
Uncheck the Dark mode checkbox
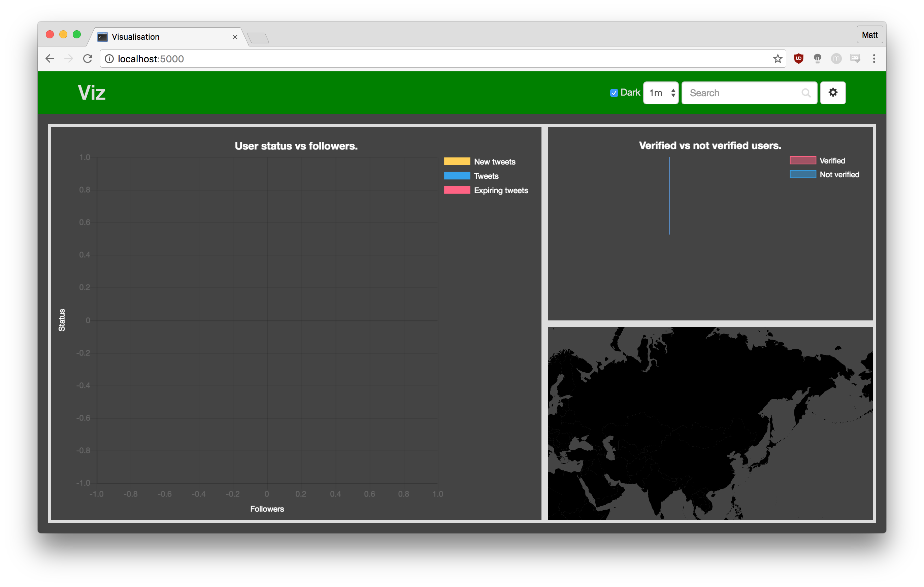[614, 93]
